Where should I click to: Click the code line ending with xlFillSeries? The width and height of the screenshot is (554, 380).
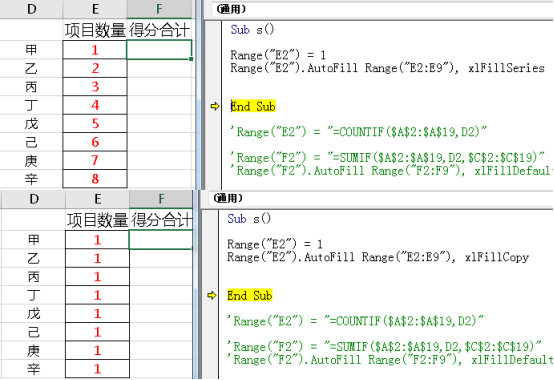click(388, 68)
